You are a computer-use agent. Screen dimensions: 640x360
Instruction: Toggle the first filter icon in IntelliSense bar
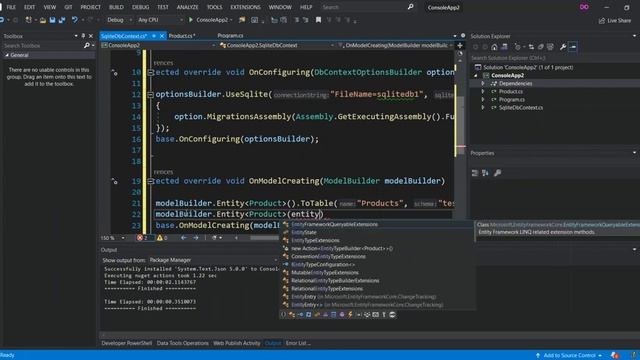tap(283, 315)
